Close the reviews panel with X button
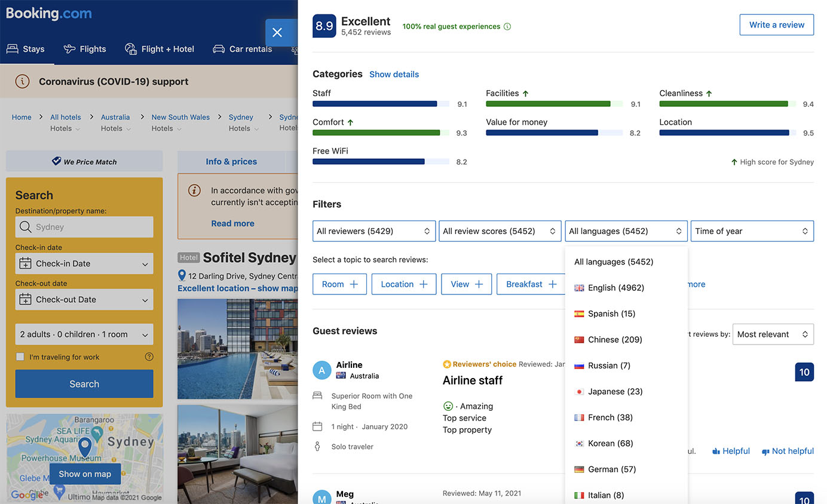This screenshot has height=504, width=827. tap(277, 32)
